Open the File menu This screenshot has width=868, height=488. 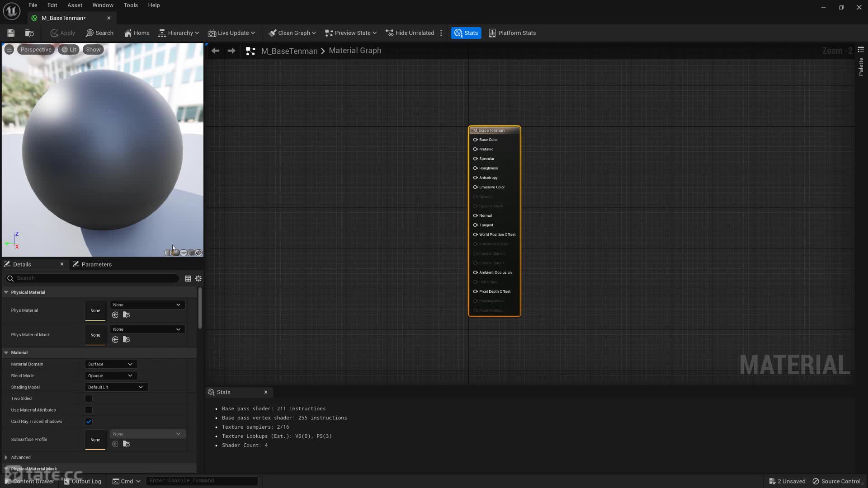(x=33, y=5)
